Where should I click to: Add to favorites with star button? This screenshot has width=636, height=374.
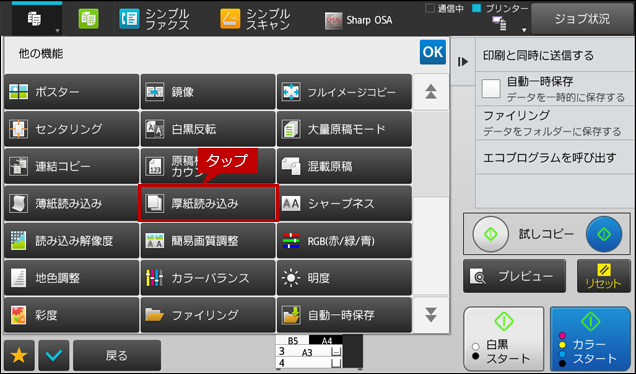pyautogui.click(x=19, y=355)
